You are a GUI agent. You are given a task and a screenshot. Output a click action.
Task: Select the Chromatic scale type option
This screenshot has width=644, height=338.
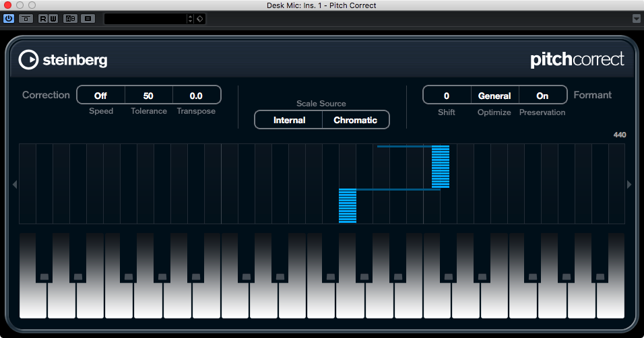355,120
